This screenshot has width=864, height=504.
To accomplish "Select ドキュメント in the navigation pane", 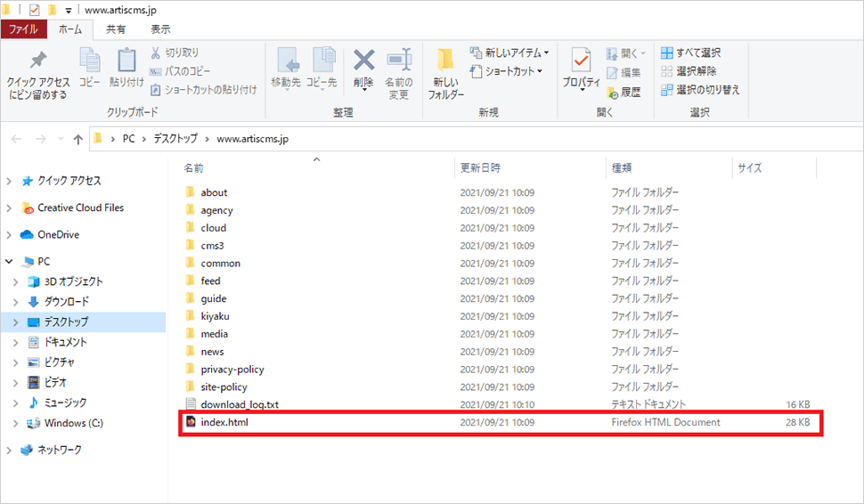I will 66,342.
